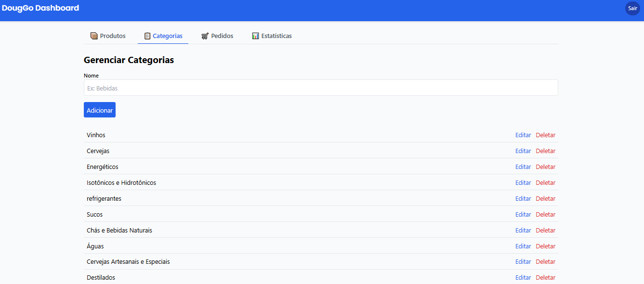Edit the Sucos category

coord(523,215)
